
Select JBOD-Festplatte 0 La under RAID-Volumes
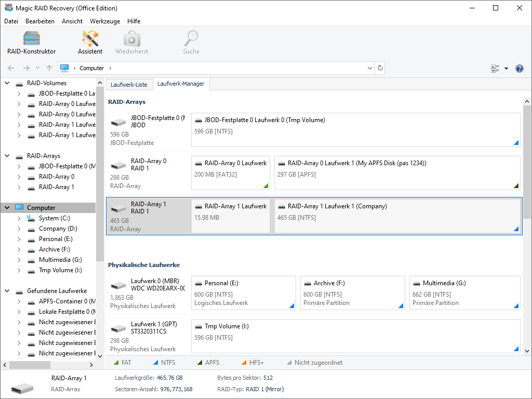click(66, 94)
